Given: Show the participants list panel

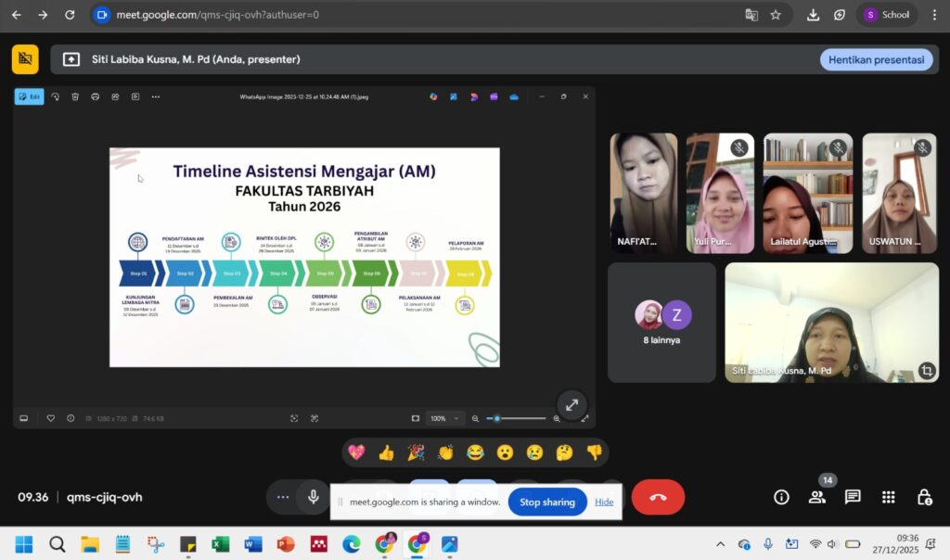Looking at the screenshot, I should [x=816, y=497].
